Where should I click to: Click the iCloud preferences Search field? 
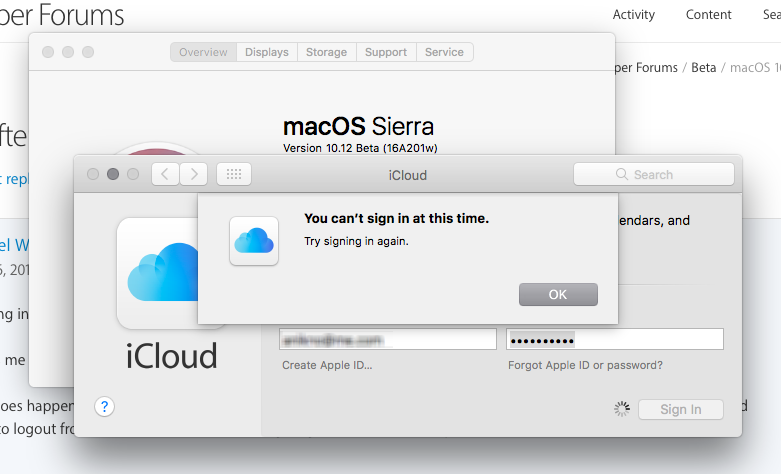(x=653, y=174)
